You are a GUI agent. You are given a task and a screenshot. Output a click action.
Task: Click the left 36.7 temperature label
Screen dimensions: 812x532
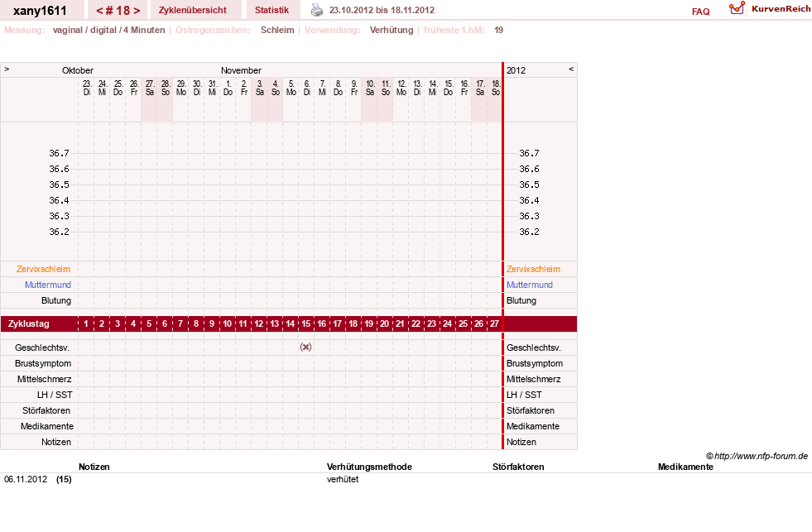point(59,153)
